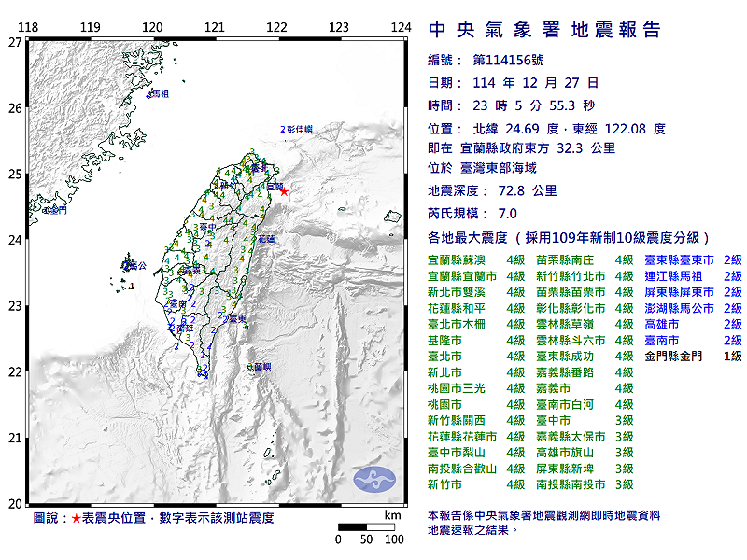Click the Central Weather Administration logo

point(372,480)
